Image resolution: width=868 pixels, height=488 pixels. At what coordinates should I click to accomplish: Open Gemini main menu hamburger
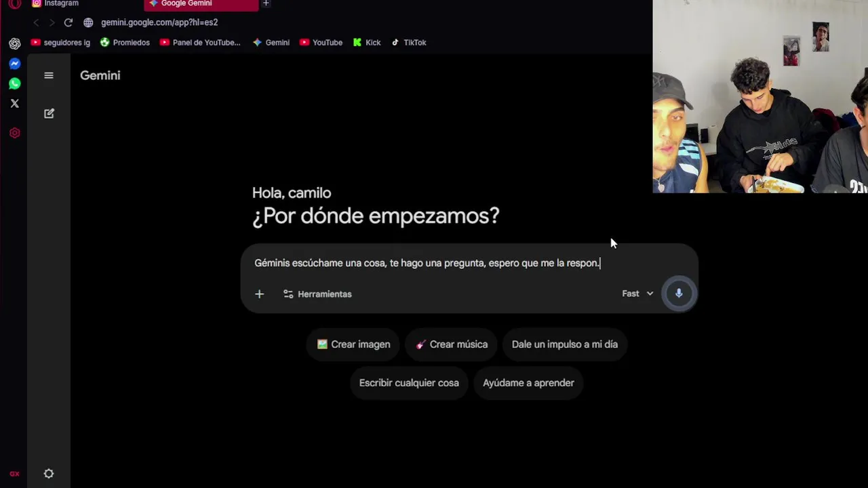[x=49, y=75]
